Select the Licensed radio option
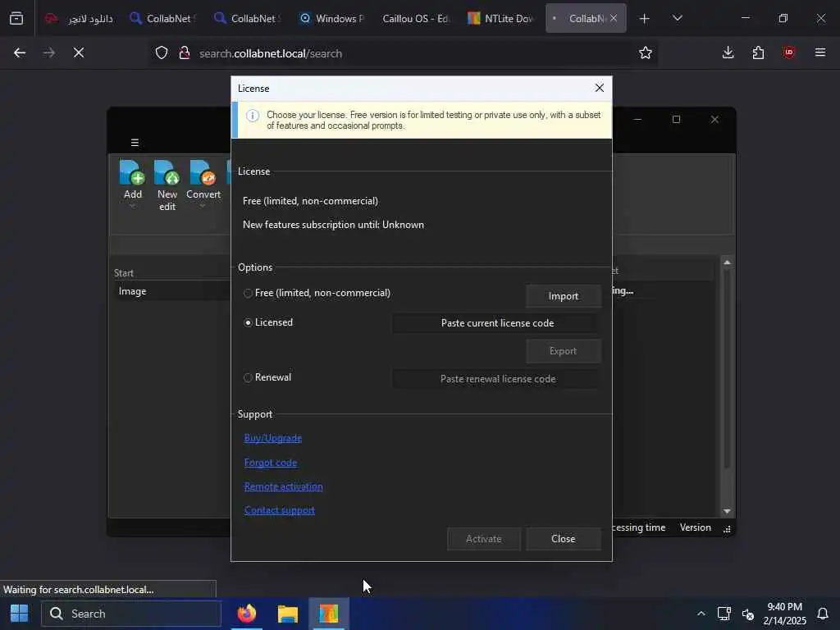 tap(248, 322)
